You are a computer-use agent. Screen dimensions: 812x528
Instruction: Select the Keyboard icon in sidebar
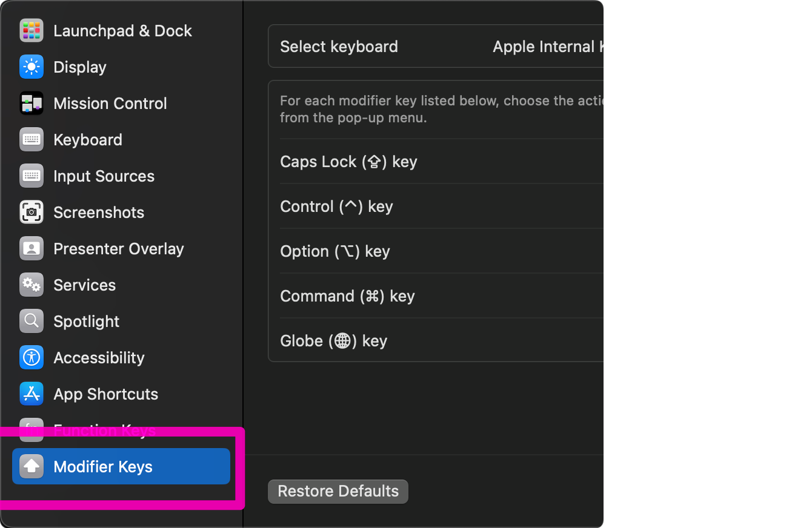32,140
